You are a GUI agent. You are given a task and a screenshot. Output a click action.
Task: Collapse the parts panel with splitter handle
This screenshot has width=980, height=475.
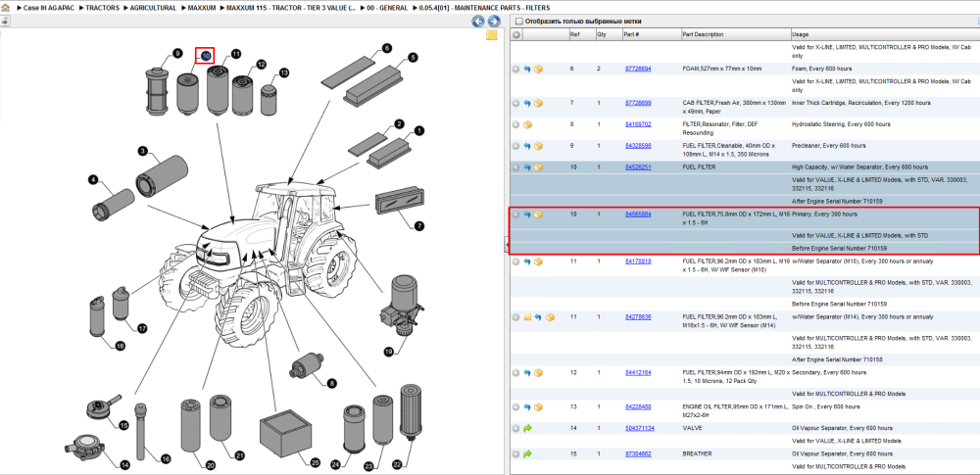[x=507, y=246]
